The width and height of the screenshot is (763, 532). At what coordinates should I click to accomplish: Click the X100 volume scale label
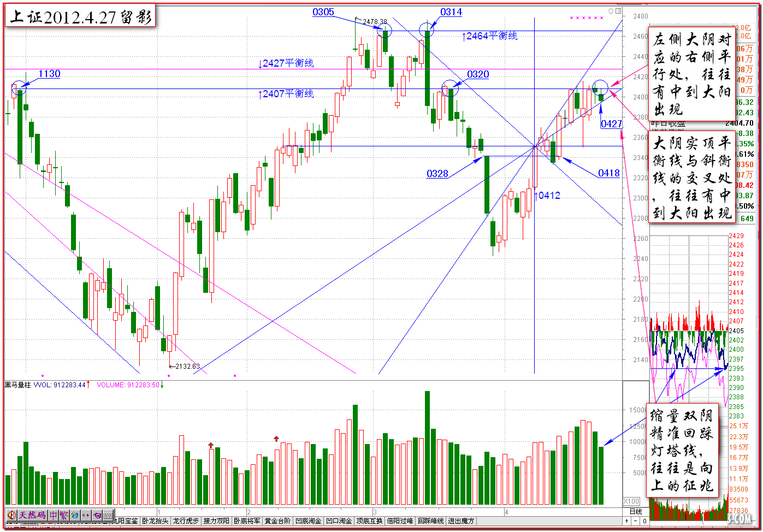[x=631, y=501]
